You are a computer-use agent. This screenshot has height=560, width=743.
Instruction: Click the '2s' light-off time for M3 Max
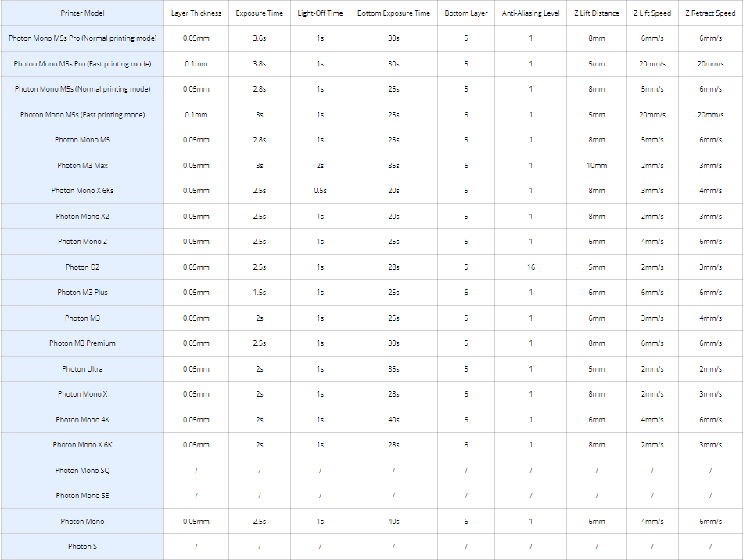click(x=320, y=165)
